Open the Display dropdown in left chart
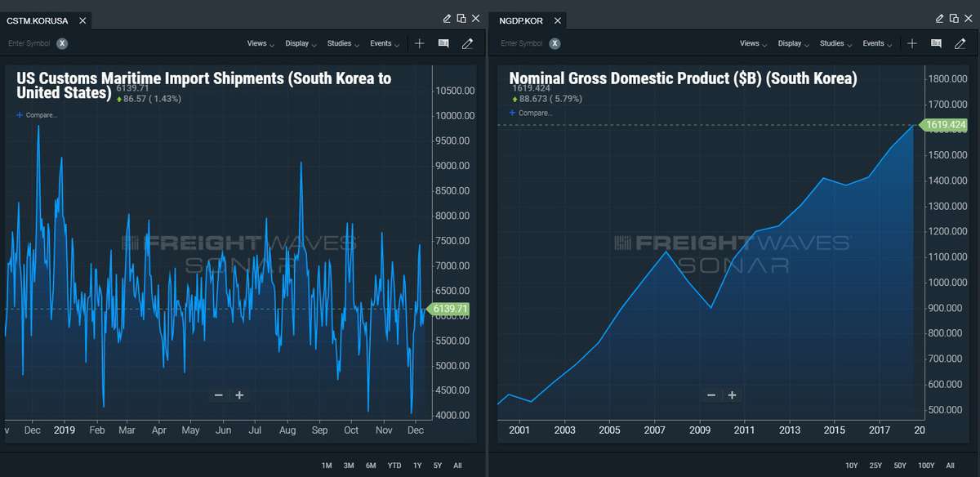This screenshot has height=477, width=980. pyautogui.click(x=301, y=43)
